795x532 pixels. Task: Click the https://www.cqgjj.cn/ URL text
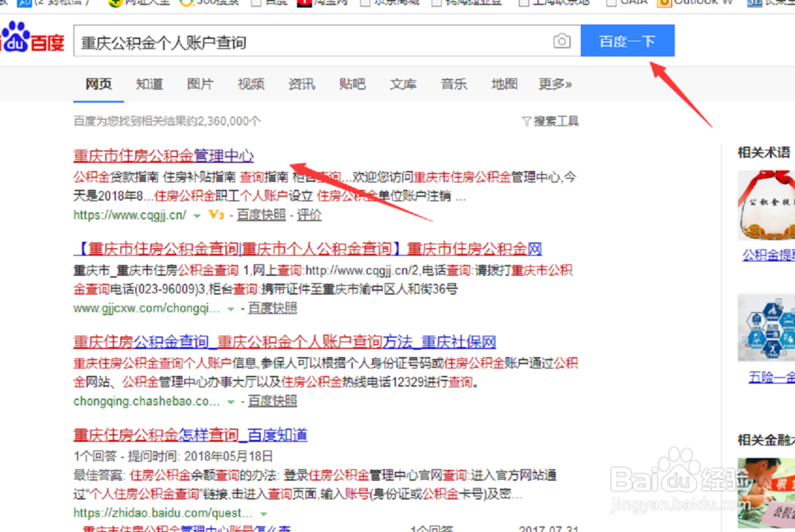130,215
